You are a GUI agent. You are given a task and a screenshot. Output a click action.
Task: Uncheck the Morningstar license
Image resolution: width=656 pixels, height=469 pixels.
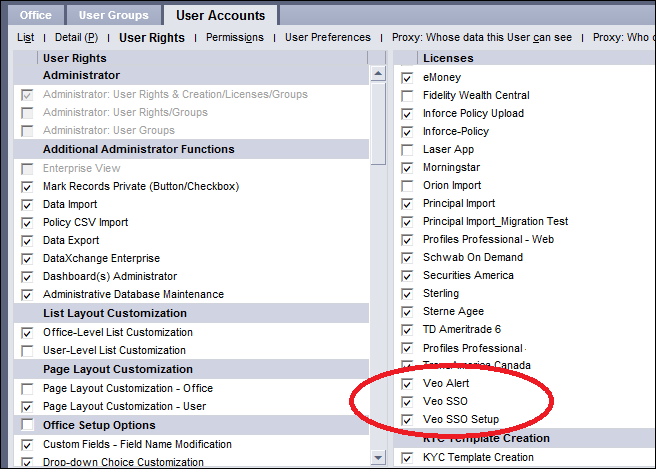pos(407,168)
